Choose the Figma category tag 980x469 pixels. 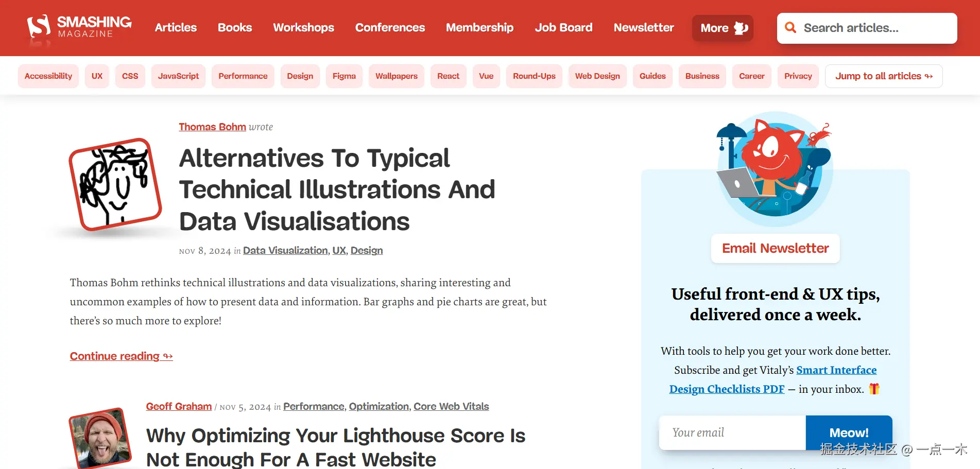(x=344, y=76)
